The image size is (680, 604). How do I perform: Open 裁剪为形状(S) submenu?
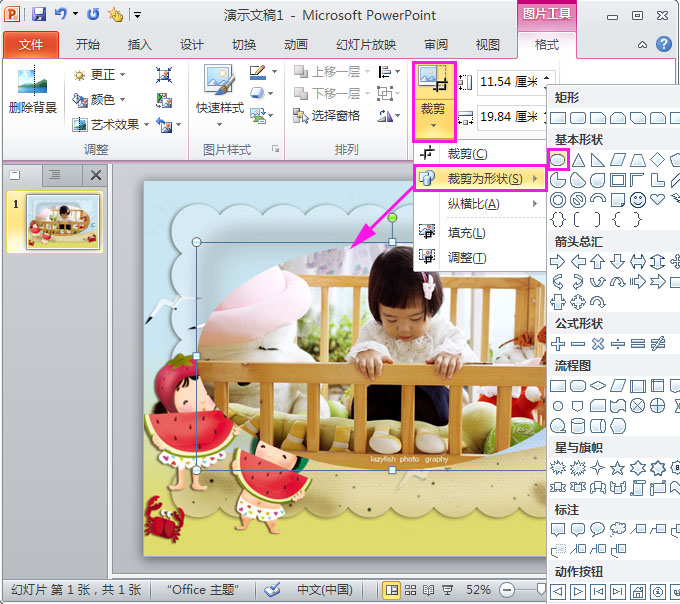coord(479,178)
